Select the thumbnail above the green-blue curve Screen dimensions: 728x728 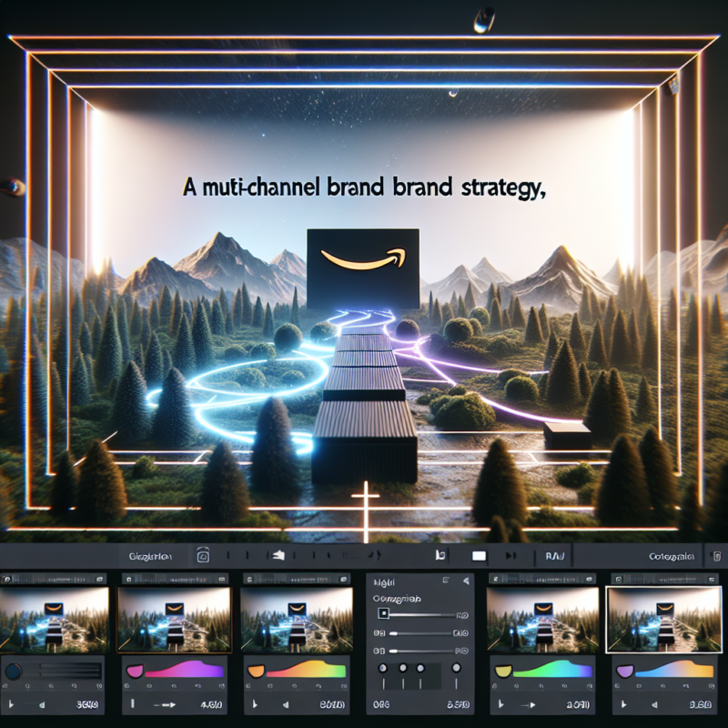[542, 620]
